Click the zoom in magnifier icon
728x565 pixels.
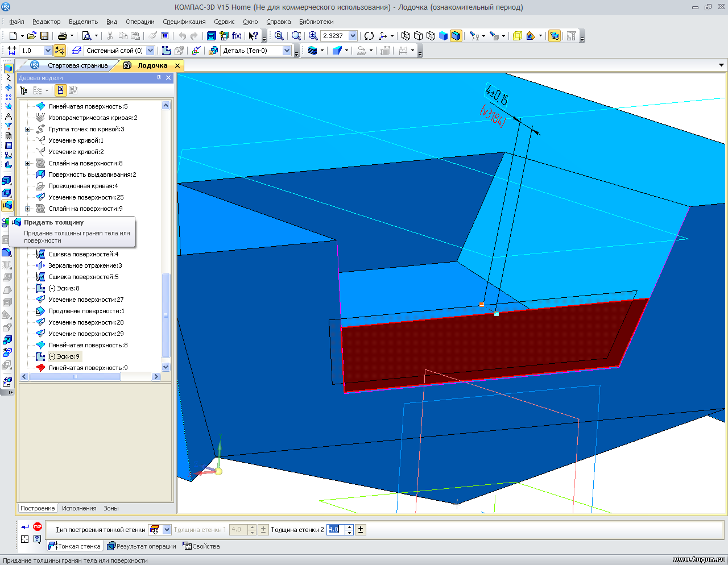[x=313, y=36]
